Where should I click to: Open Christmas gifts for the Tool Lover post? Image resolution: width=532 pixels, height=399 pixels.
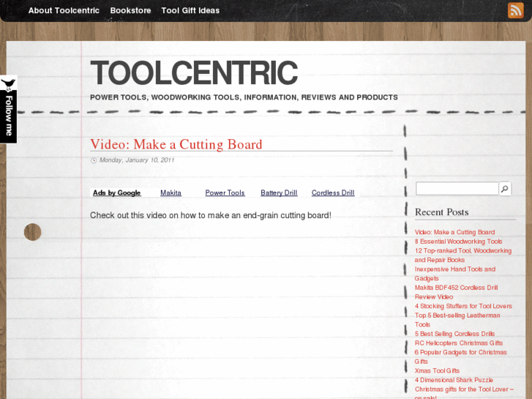tap(464, 392)
